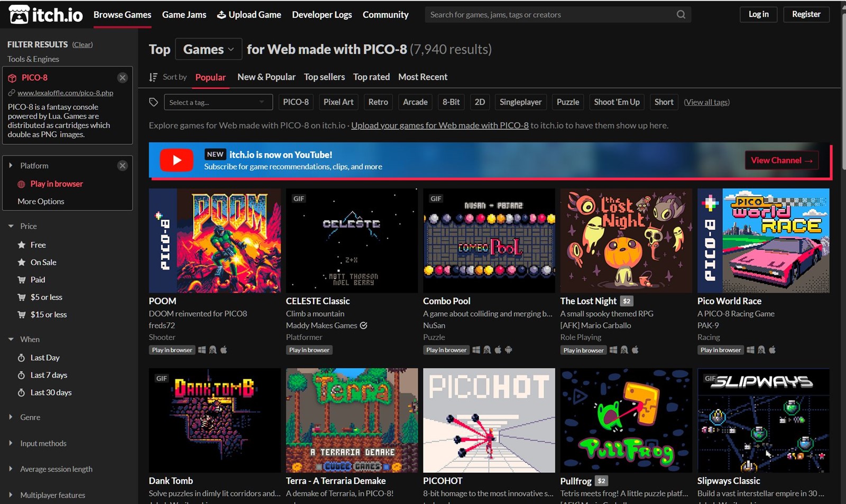Sort by Top rated

coord(371,77)
